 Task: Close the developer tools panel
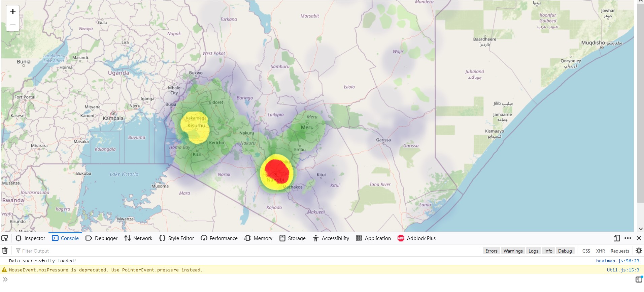pos(639,238)
